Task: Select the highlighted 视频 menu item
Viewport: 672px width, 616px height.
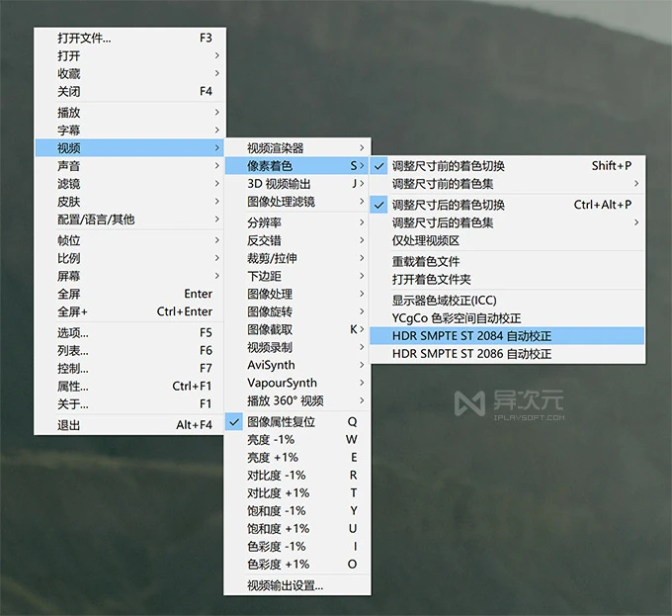Action: [x=129, y=148]
